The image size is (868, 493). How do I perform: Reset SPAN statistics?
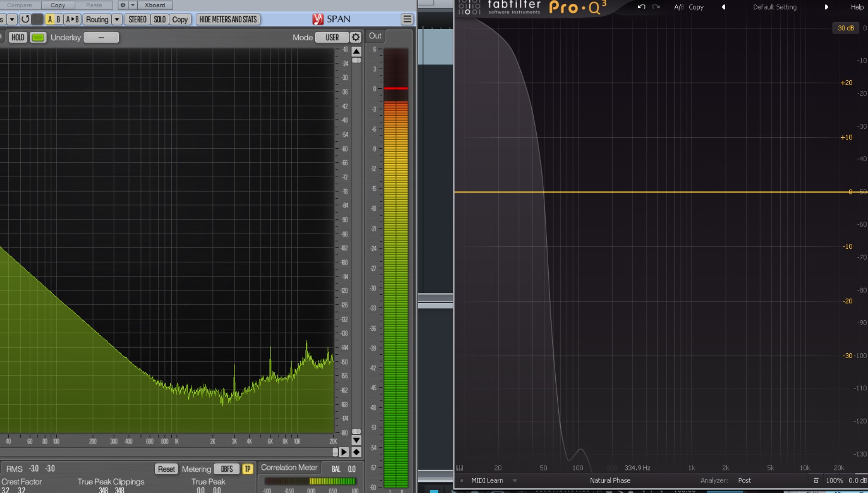166,469
